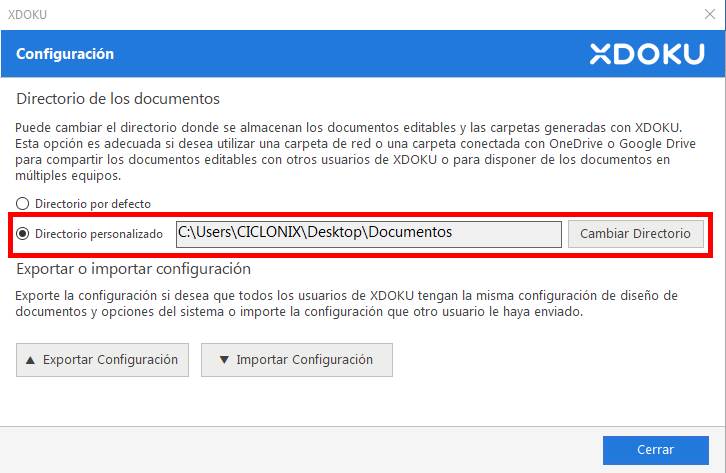726x473 pixels.
Task: Click Cambiar Directorio button
Action: click(636, 234)
